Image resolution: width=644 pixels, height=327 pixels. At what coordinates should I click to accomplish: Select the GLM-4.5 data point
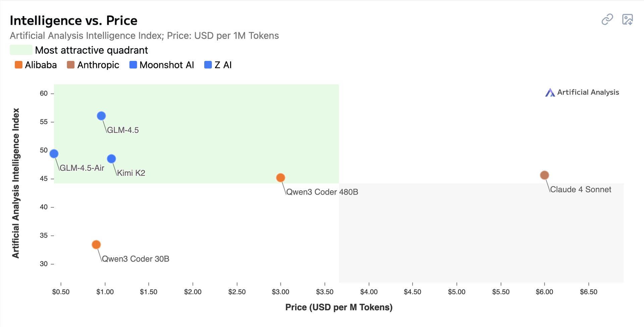[101, 116]
